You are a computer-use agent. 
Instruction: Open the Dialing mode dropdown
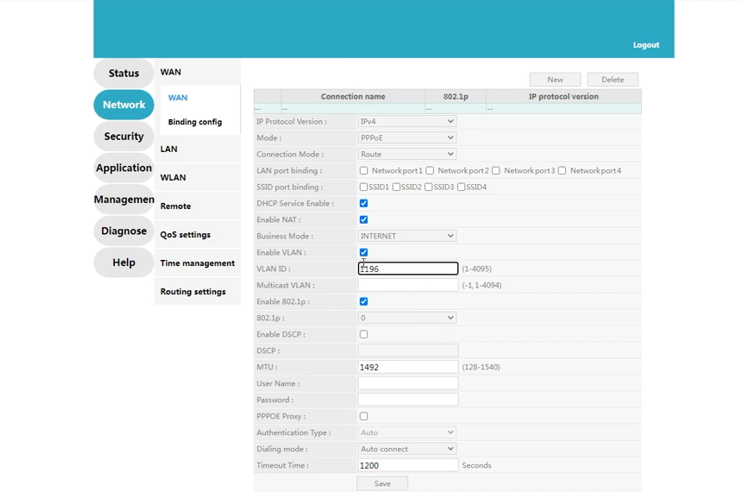(407, 449)
